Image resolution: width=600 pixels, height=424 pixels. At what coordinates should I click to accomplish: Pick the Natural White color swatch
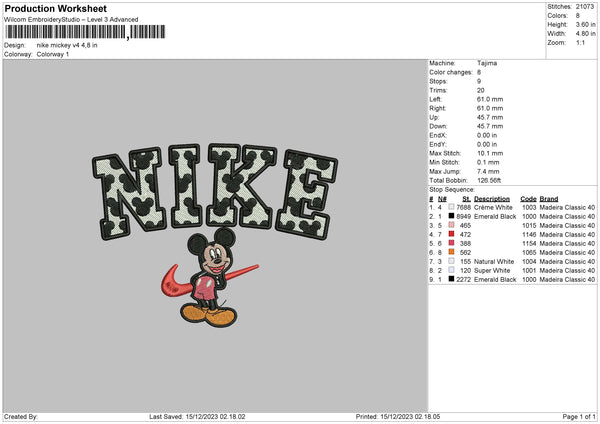[451, 261]
